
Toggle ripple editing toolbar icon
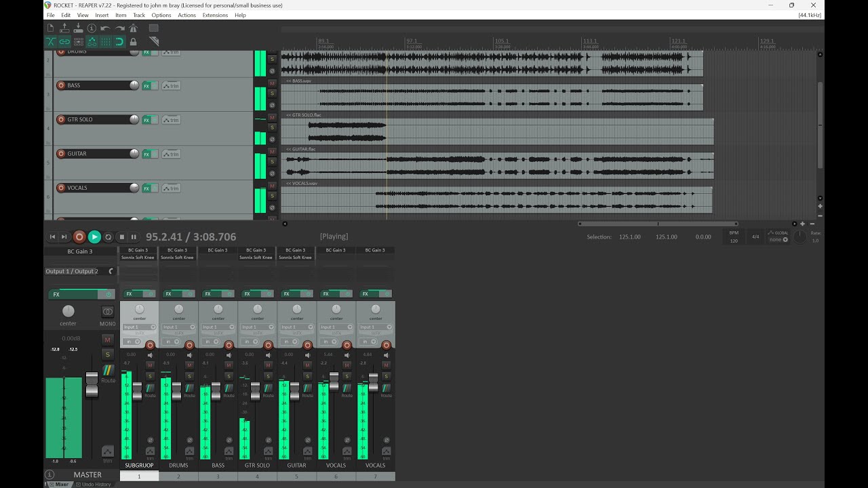78,41
